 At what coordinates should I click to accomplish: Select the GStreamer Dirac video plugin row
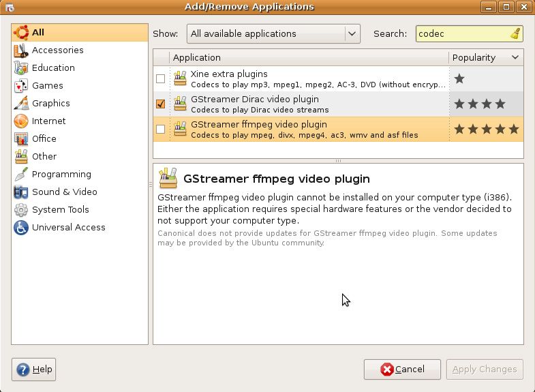pos(338,104)
